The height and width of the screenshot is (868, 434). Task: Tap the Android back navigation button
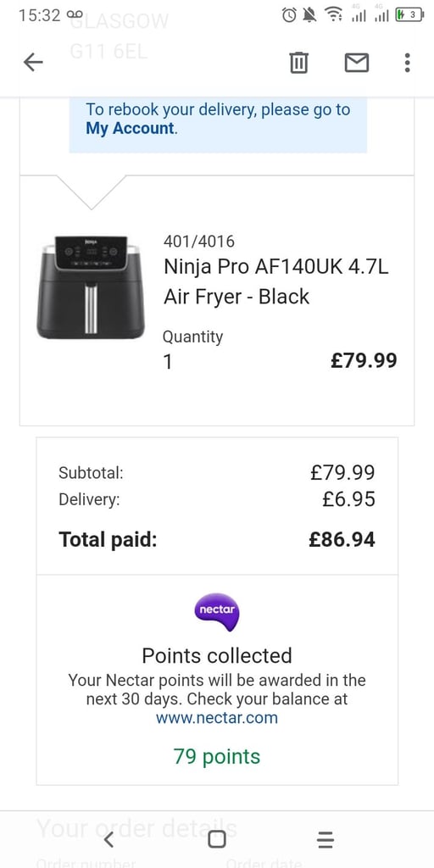pos(108,840)
